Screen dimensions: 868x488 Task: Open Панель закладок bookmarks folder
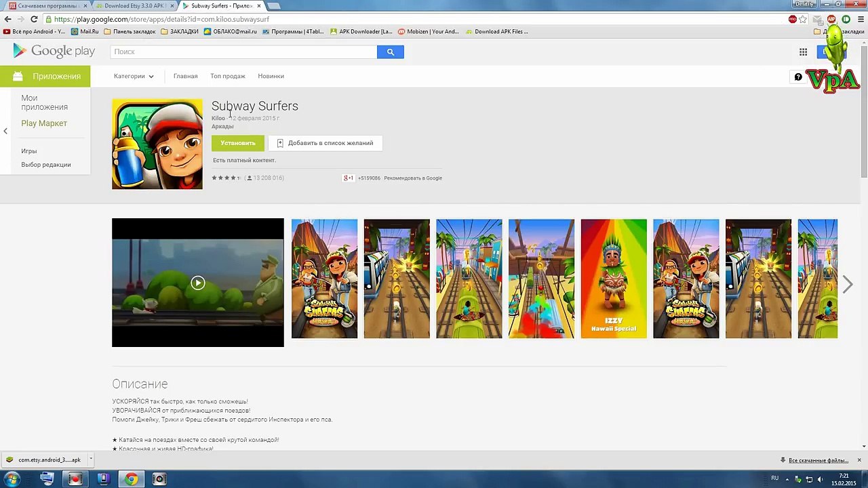tap(130, 32)
